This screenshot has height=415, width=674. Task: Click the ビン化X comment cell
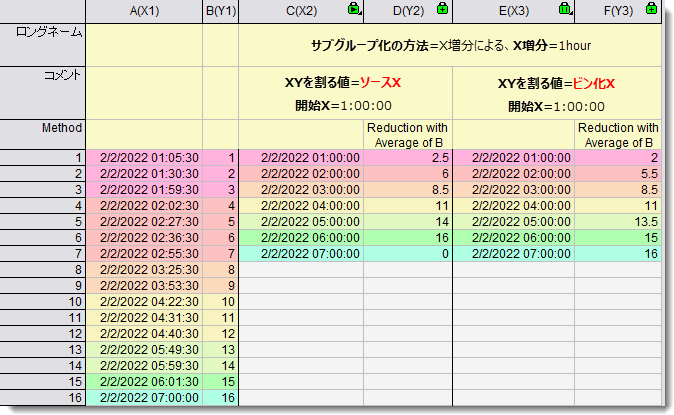point(557,93)
